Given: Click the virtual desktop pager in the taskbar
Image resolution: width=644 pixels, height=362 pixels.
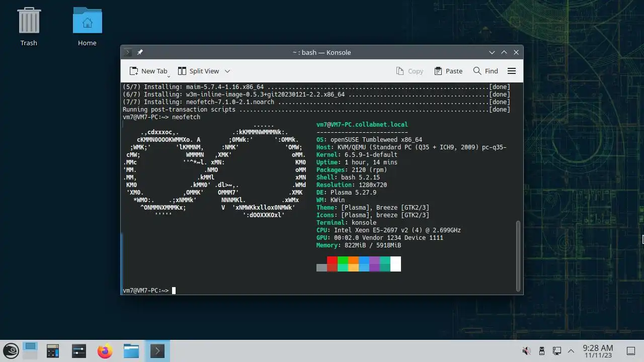Looking at the screenshot, I should pyautogui.click(x=30, y=350).
